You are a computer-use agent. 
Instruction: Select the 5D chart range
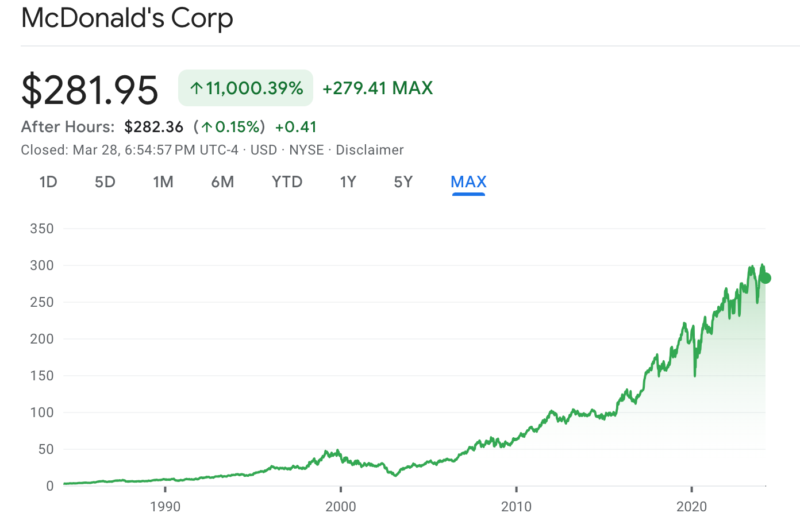point(105,182)
